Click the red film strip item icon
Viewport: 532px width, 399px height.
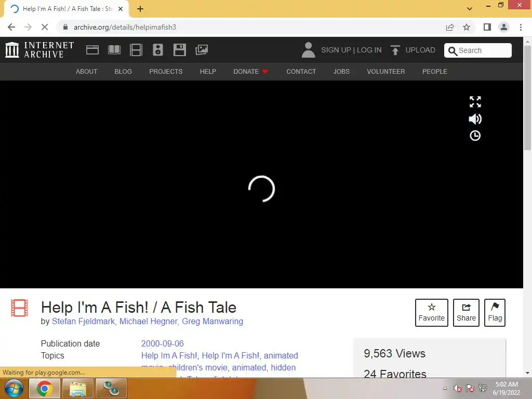click(x=19, y=308)
